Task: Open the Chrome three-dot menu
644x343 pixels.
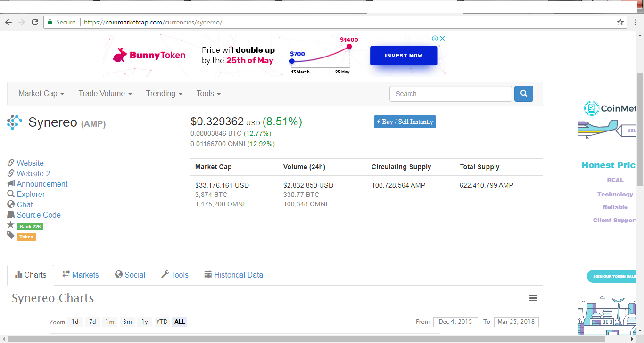Action: (635, 22)
